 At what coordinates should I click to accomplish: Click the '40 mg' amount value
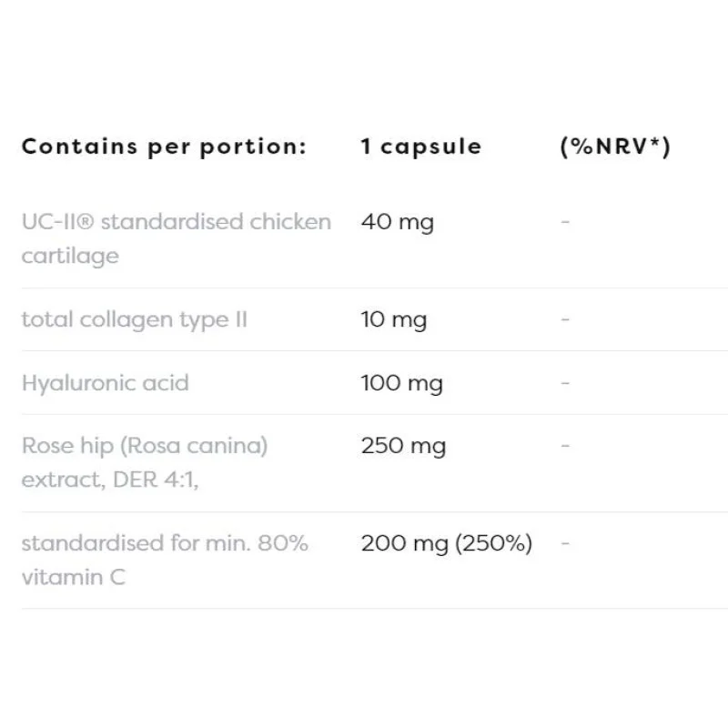[x=397, y=221]
